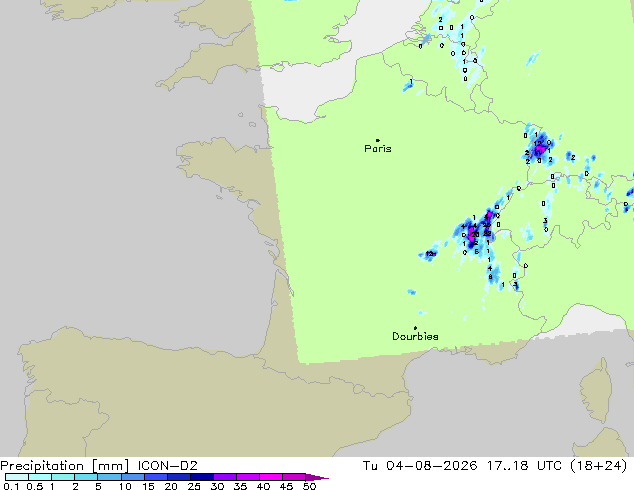Click the 35–40 mm violet legend box

coord(247,477)
